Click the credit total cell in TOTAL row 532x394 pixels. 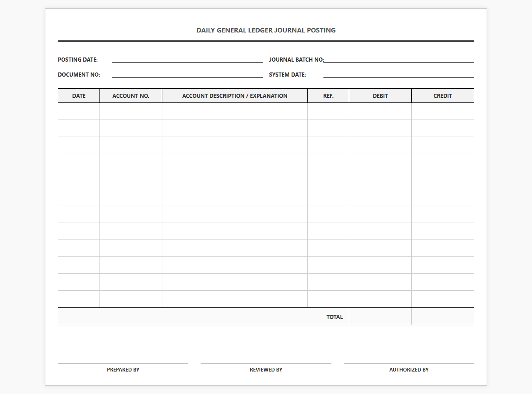(x=443, y=317)
